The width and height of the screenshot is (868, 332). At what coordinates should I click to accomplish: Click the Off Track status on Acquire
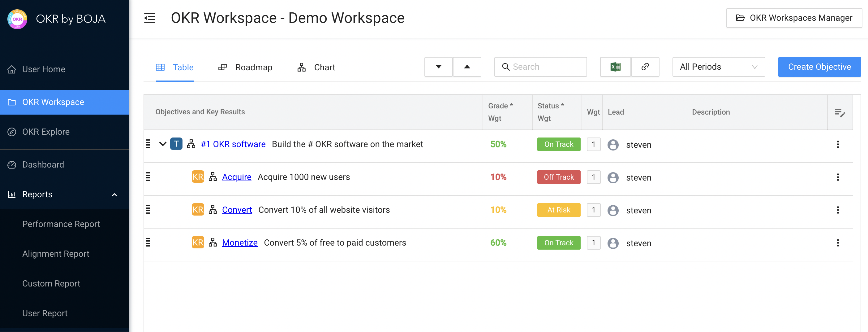pos(559,177)
